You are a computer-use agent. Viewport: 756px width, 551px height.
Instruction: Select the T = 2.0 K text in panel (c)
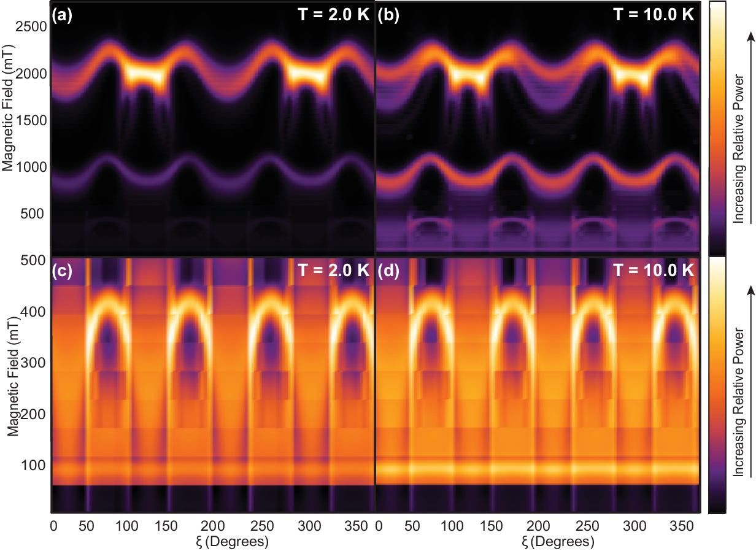[334, 271]
